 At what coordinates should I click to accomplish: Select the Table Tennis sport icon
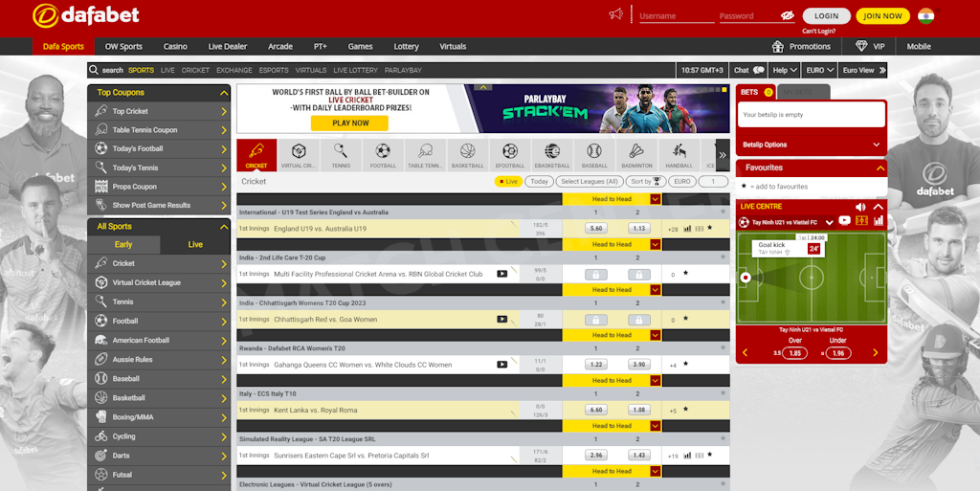(x=425, y=155)
